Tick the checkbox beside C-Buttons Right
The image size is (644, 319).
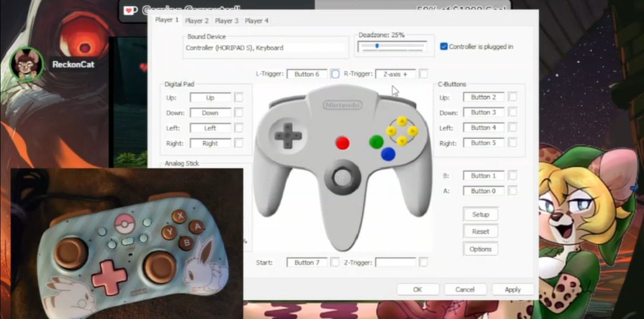[513, 143]
